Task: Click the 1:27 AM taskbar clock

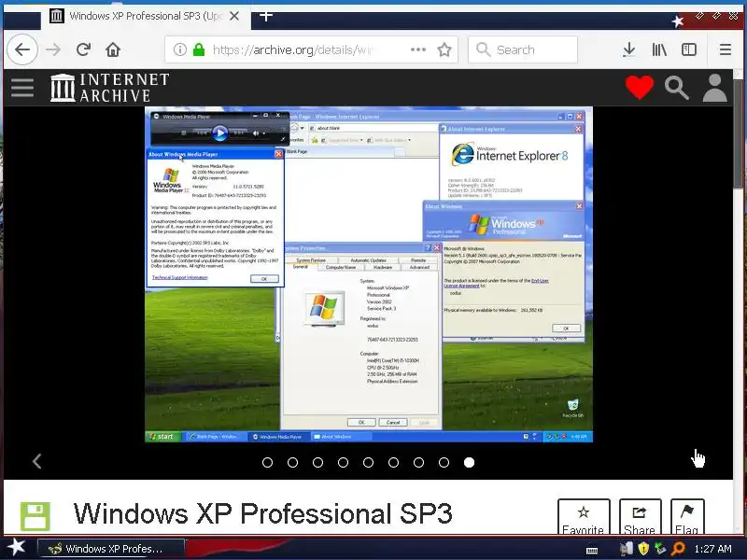Action: [x=712, y=549]
